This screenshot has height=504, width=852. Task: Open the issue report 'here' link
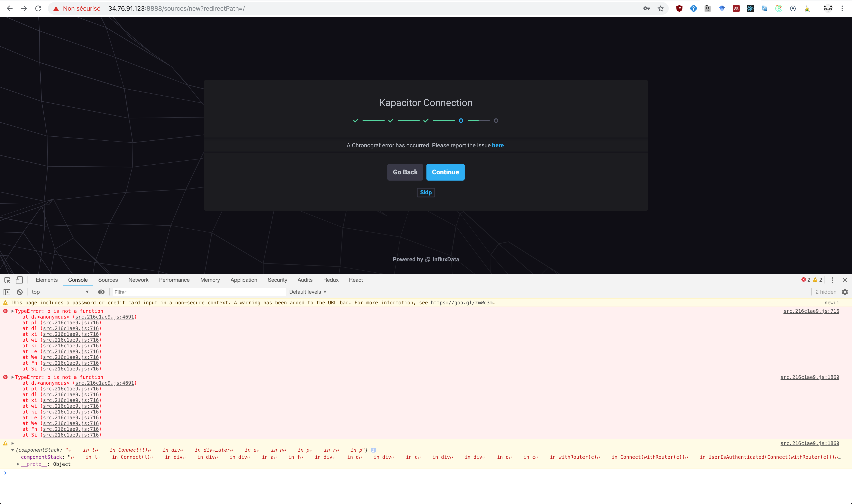click(x=497, y=145)
